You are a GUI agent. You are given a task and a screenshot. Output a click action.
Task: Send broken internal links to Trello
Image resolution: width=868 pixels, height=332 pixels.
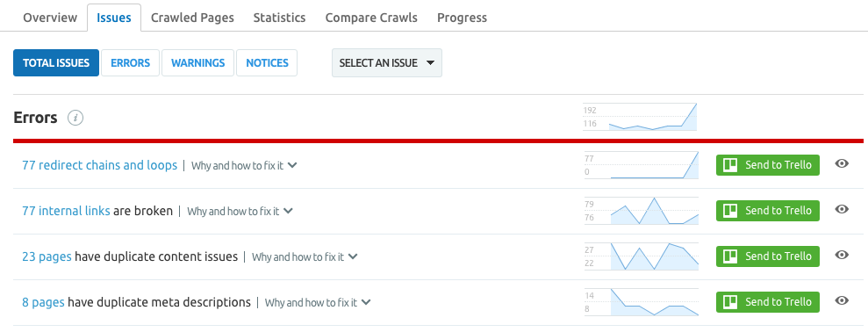point(767,211)
